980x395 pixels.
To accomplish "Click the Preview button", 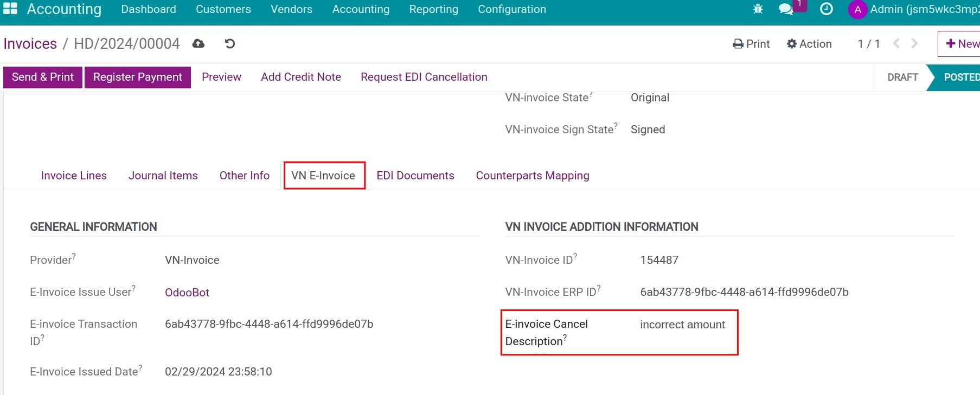I will (x=221, y=77).
